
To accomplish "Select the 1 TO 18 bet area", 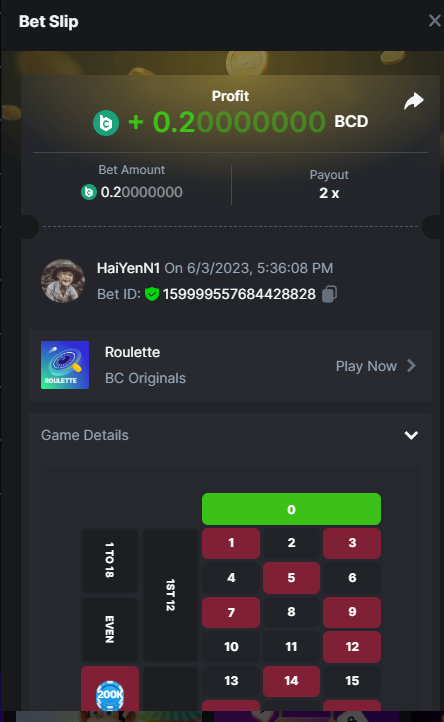I will (110, 560).
